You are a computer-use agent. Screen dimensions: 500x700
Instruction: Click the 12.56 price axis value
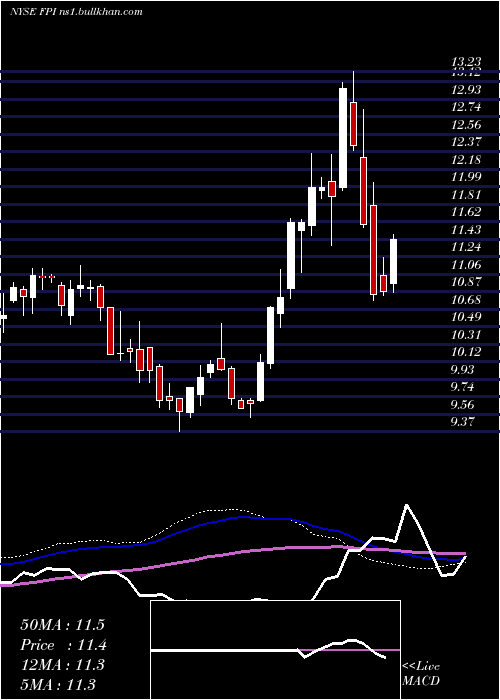pyautogui.click(x=466, y=125)
